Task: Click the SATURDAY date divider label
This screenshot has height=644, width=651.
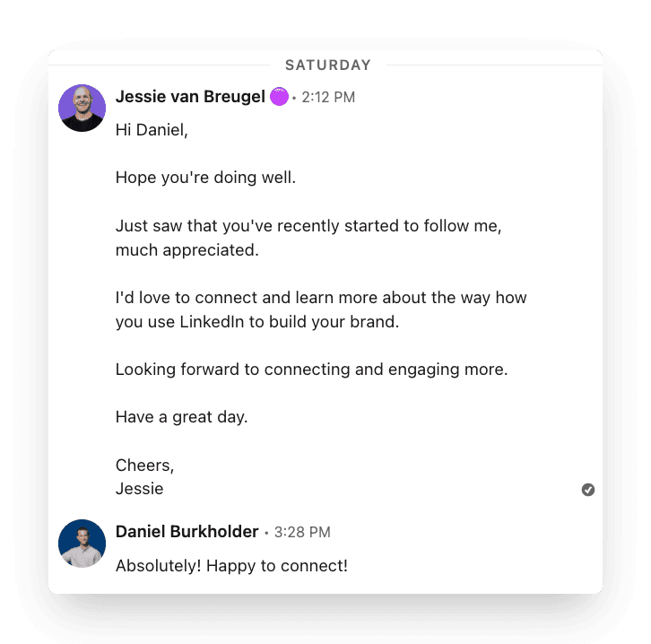Action: [327, 65]
